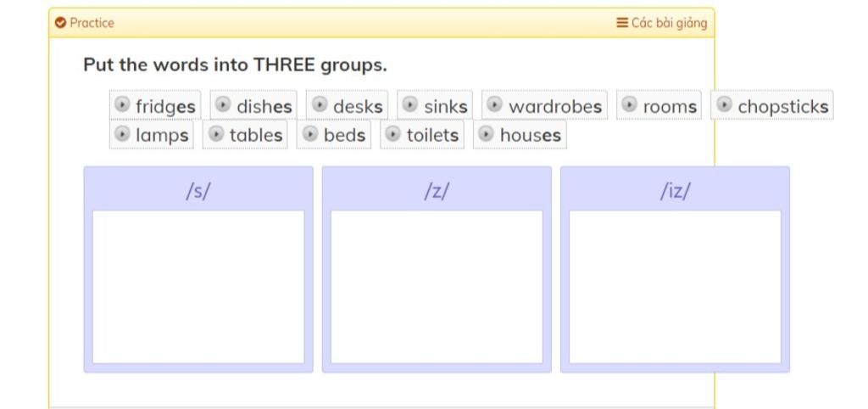Play audio for the word rooms
The image size is (868, 409).
click(629, 104)
